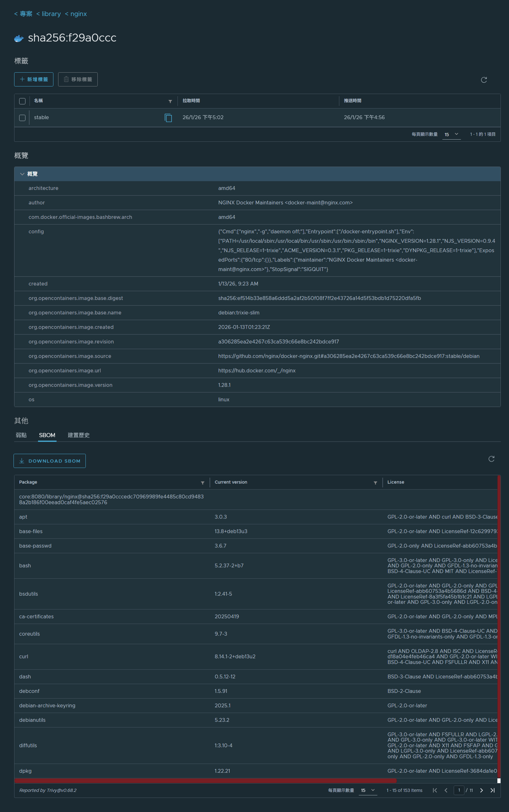Viewport: 509px width, 812px height.
Task: Click the sha256:f29a0ccc page title
Action: click(72, 38)
